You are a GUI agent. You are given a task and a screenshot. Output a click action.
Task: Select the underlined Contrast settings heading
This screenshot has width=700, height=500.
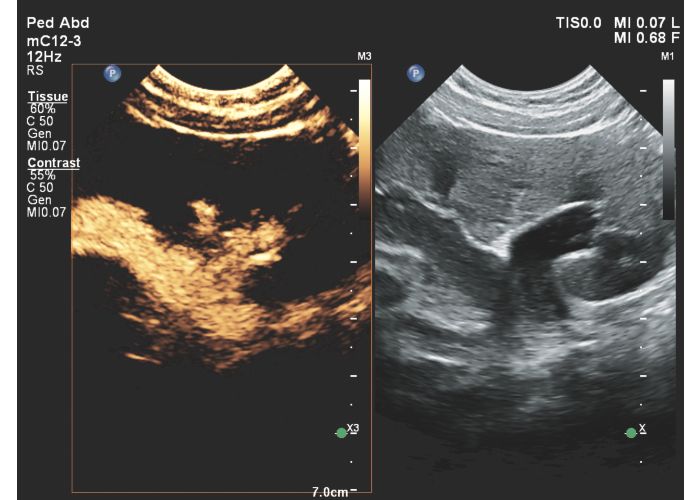53,162
